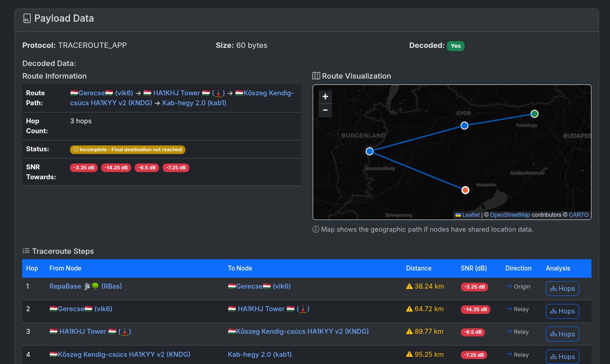Click the 95.25 km distance value
The height and width of the screenshot is (364, 610).
(x=429, y=355)
